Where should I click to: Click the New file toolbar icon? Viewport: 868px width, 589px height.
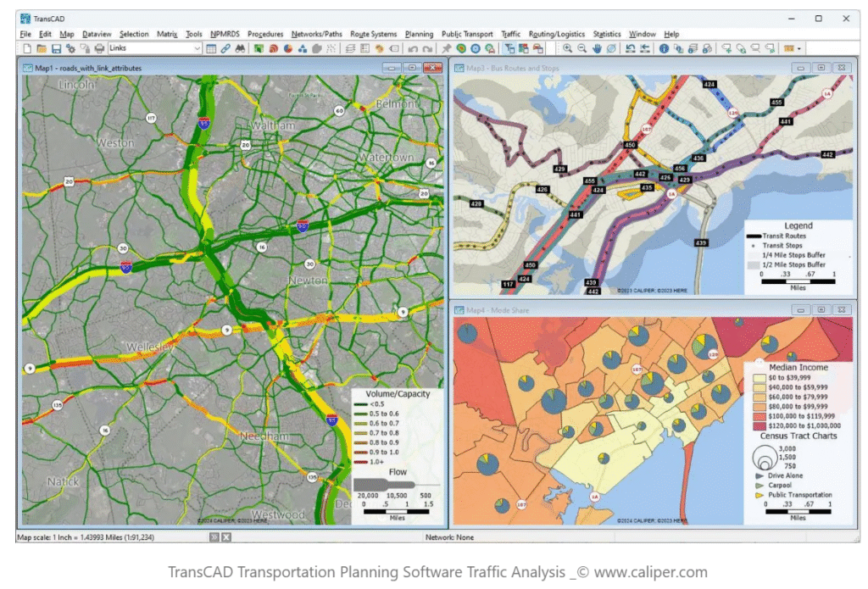coord(27,48)
